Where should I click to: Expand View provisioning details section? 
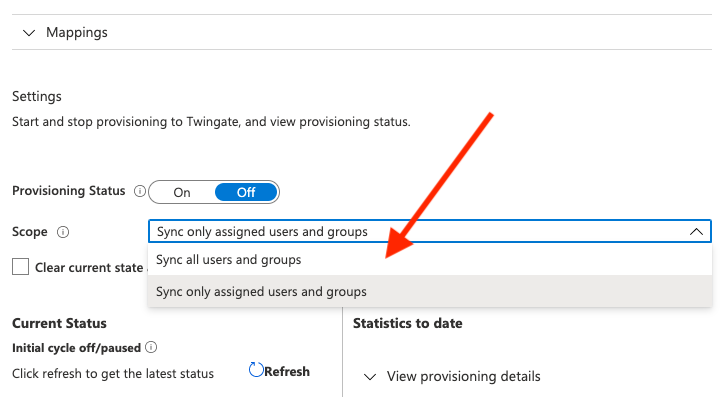(x=463, y=376)
